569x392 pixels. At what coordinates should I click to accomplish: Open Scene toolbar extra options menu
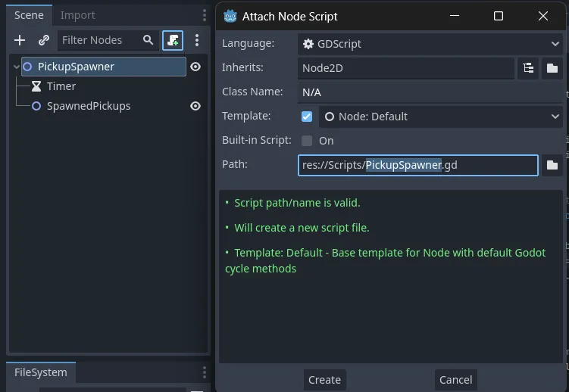pos(197,40)
